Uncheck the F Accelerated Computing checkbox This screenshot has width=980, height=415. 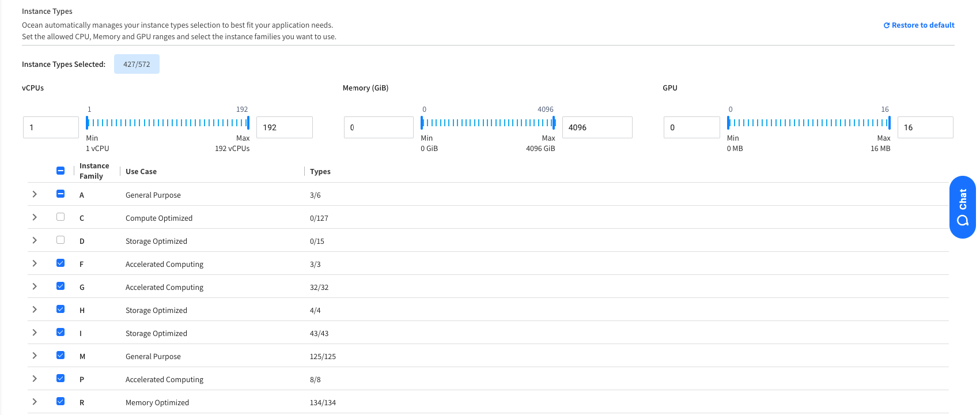pyautogui.click(x=60, y=263)
